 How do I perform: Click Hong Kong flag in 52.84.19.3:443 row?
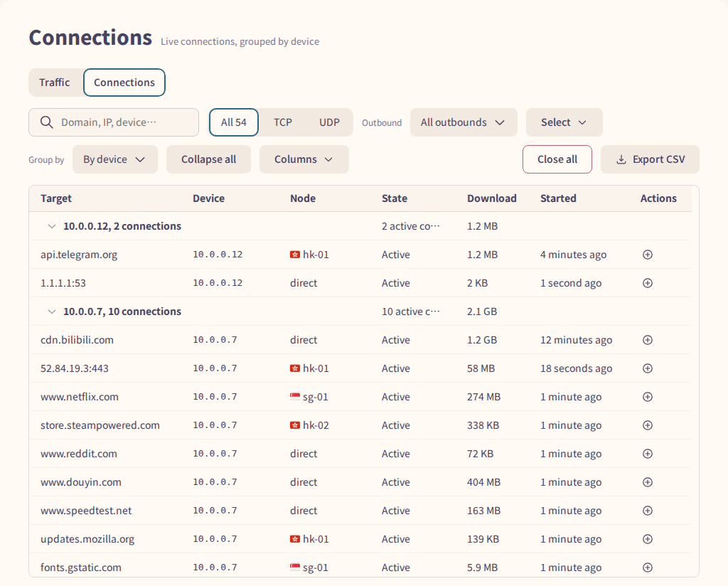295,368
